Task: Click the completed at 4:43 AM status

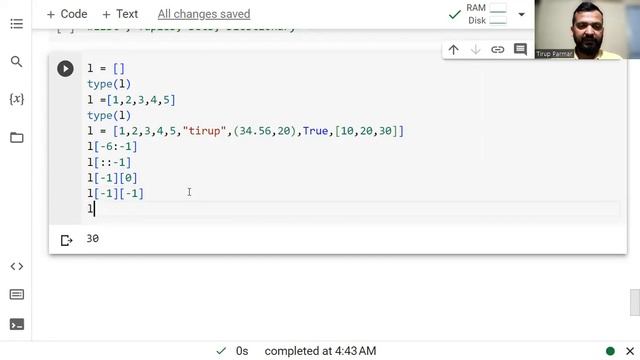Action: (x=320, y=351)
